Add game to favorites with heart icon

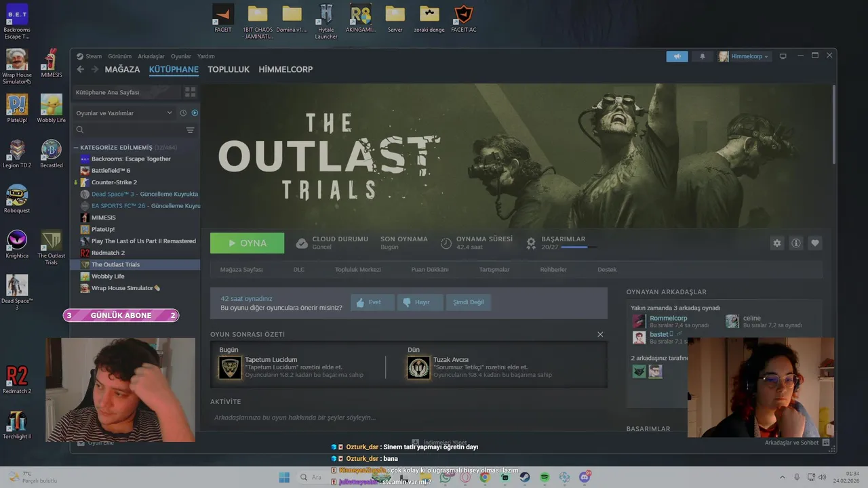(x=815, y=243)
